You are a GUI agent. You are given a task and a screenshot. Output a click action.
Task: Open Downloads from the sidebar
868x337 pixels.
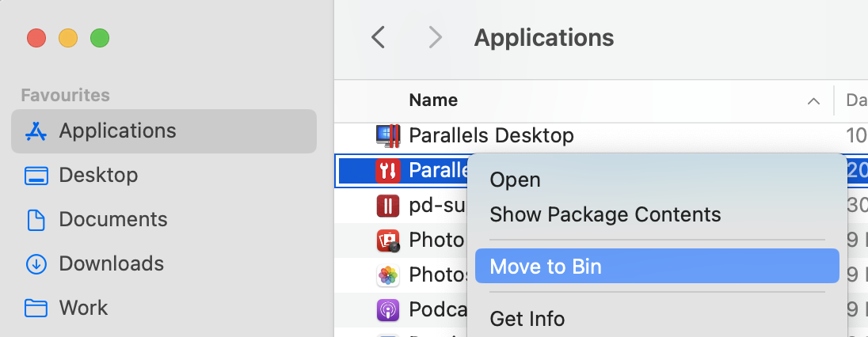[x=111, y=263]
